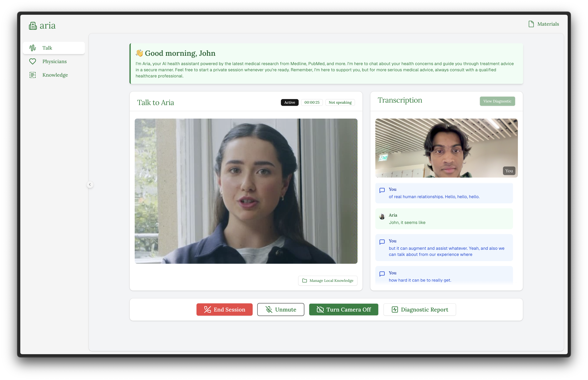Go to the Physicians page
The image size is (588, 380).
coord(54,61)
